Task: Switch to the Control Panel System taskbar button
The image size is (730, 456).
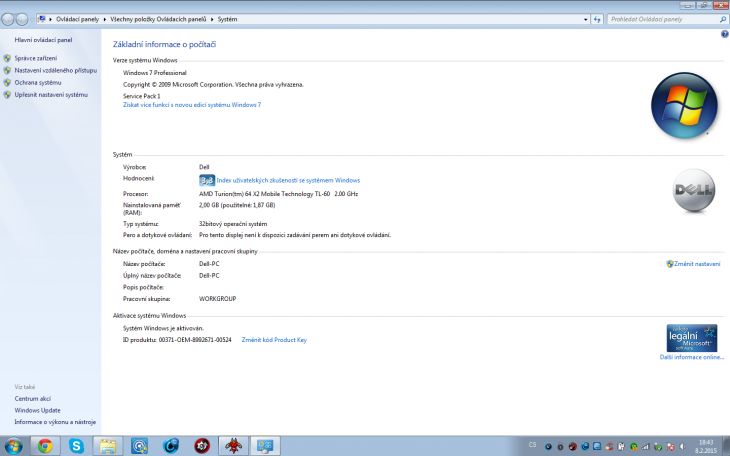Action: click(265, 446)
